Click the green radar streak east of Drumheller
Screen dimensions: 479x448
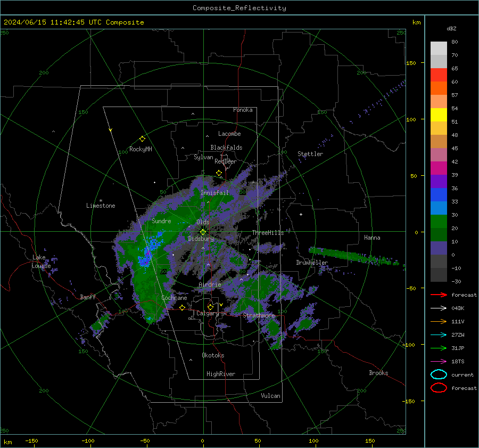pyautogui.click(x=354, y=256)
